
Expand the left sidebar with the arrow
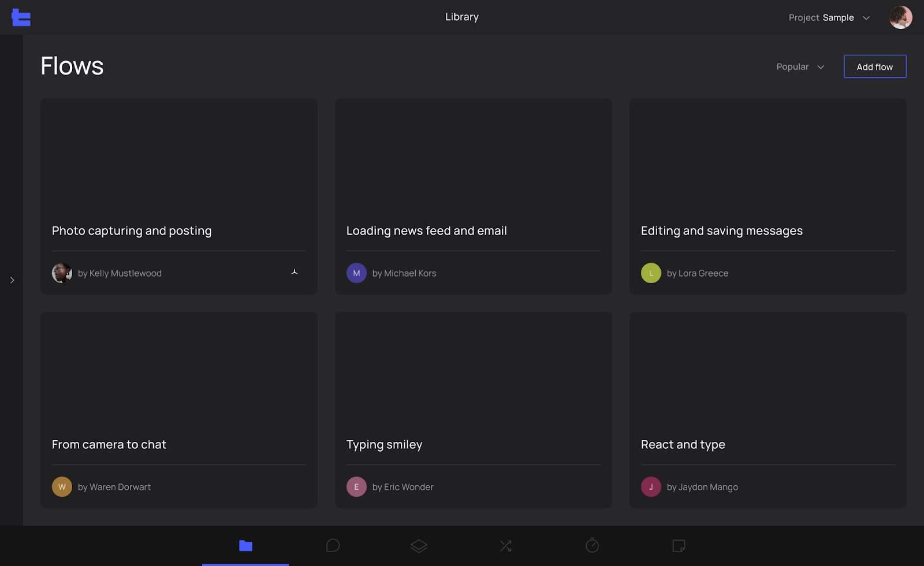click(12, 280)
